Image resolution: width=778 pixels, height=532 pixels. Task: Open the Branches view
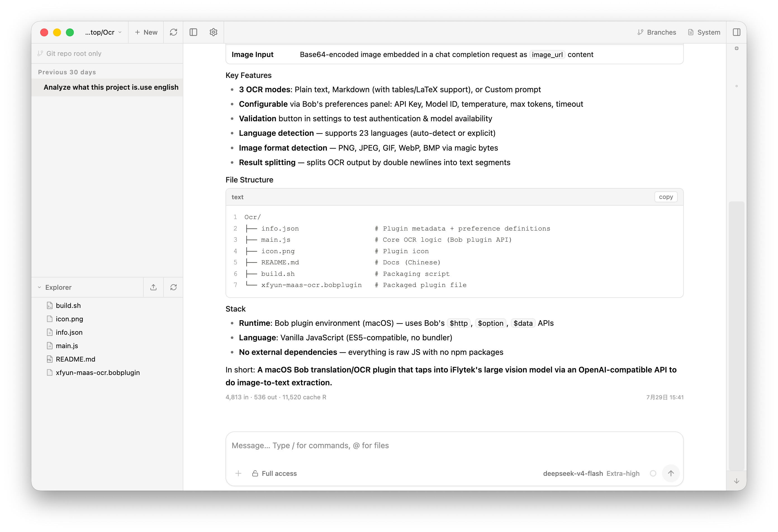657,32
